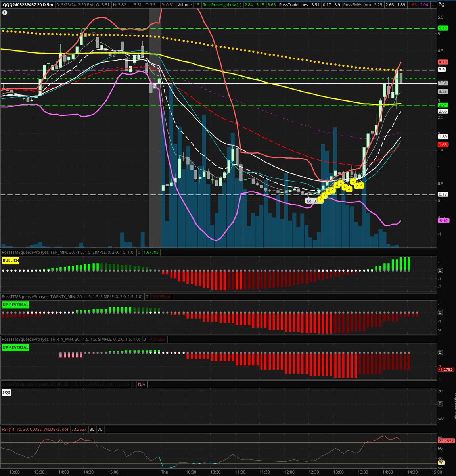The image size is (456, 476).
Task: Click the 10:30 label on time axis
Action: click(215, 472)
